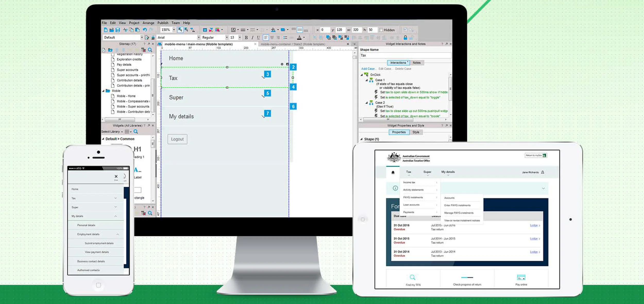Collapse the Mobile folder in sitemap
Image resolution: width=644 pixels, height=304 pixels.
tap(104, 91)
